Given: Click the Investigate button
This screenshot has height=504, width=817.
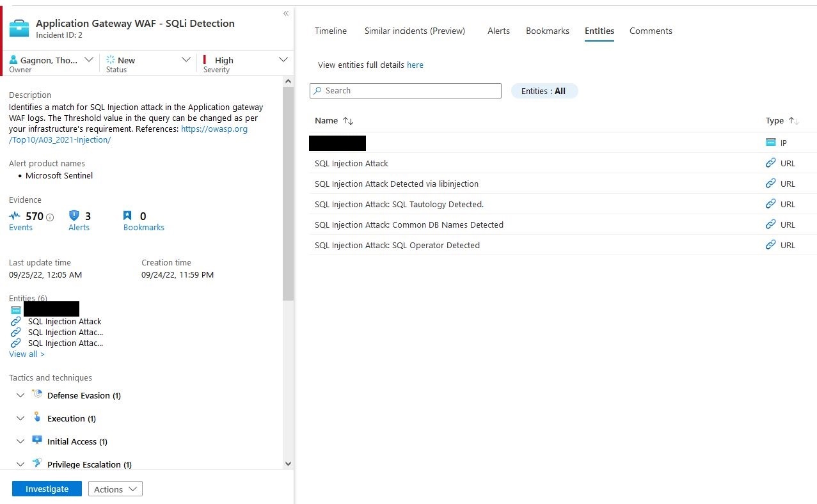Looking at the screenshot, I should (x=47, y=489).
